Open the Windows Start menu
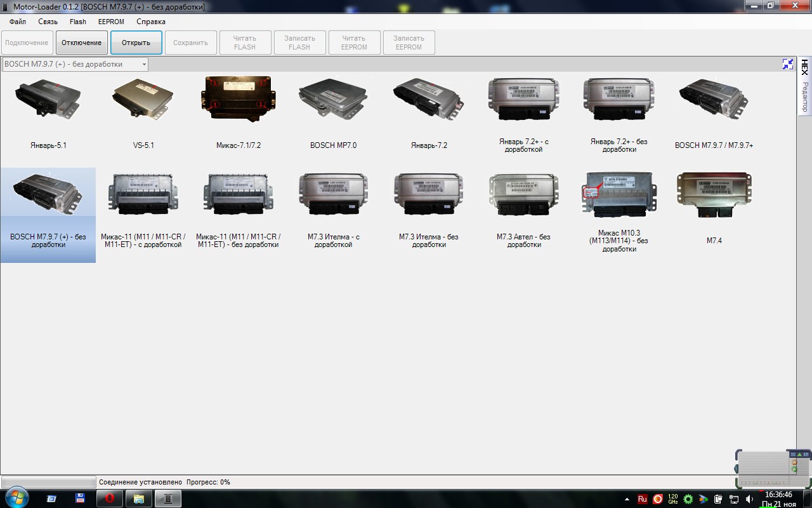Viewport: 812px width, 508px height. (x=16, y=498)
